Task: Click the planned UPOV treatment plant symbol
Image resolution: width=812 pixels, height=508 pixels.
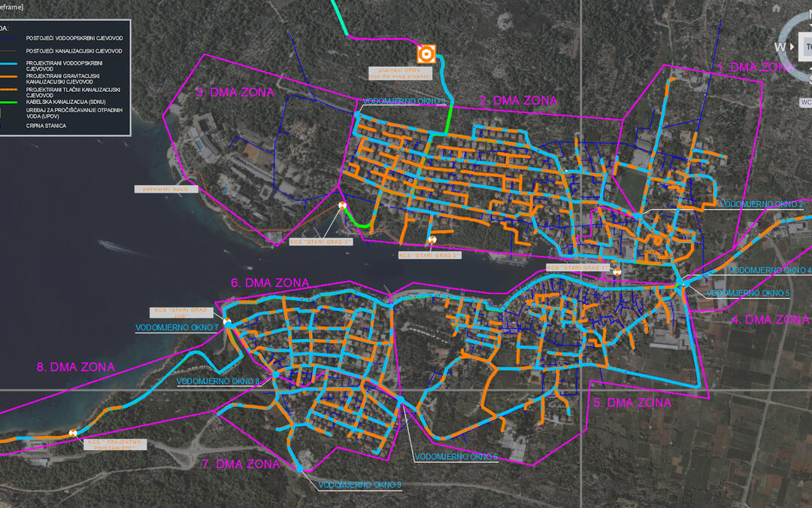Action: click(x=426, y=53)
